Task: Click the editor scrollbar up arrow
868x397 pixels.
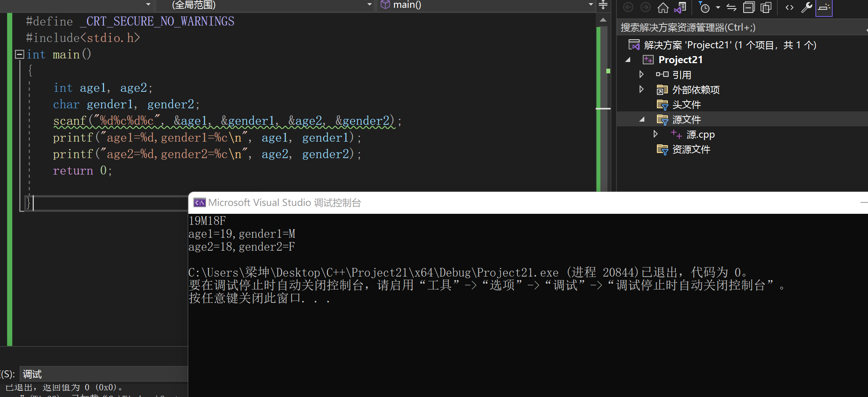Action: tap(603, 19)
